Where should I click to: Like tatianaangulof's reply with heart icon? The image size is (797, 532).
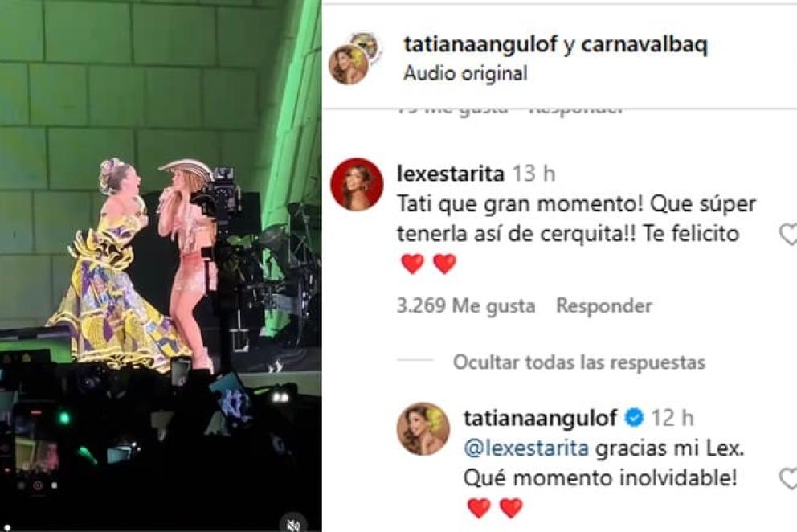(788, 479)
